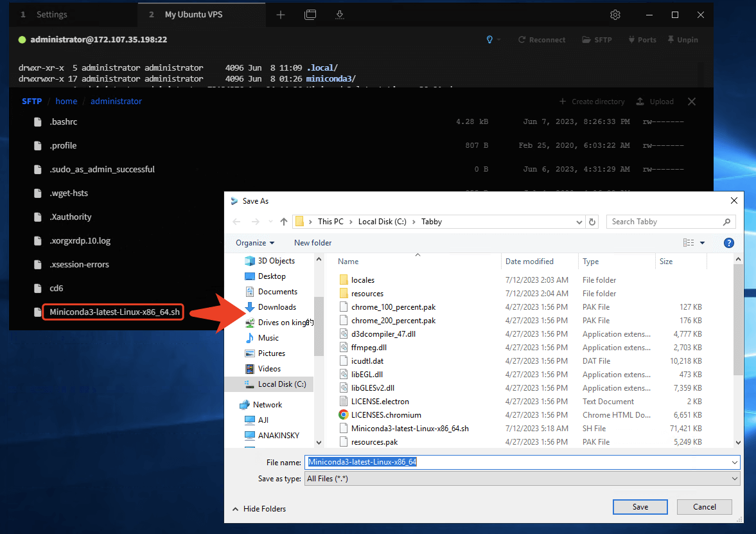Select 3D Objects in navigation pane
Image resolution: width=756 pixels, height=534 pixels.
pyautogui.click(x=276, y=261)
